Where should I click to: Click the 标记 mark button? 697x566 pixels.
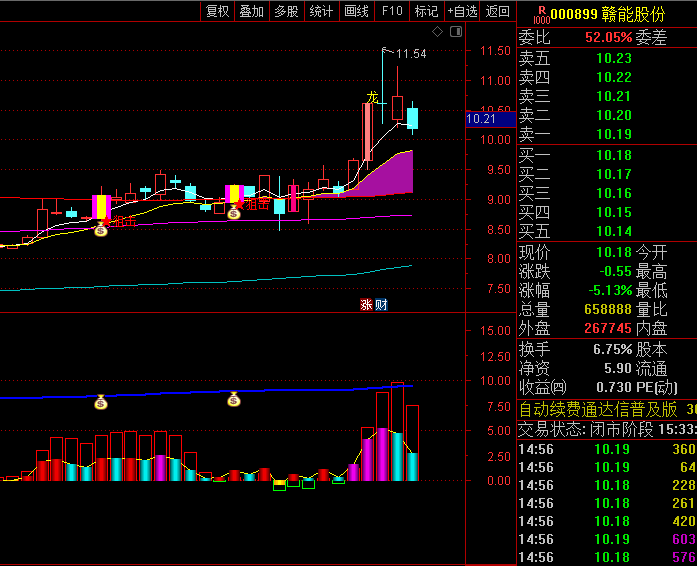pyautogui.click(x=426, y=11)
